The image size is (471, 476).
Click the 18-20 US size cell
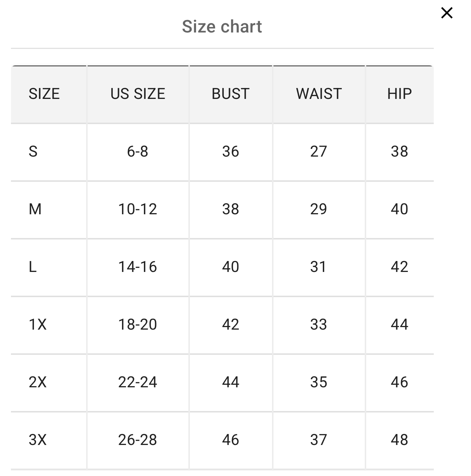138,324
